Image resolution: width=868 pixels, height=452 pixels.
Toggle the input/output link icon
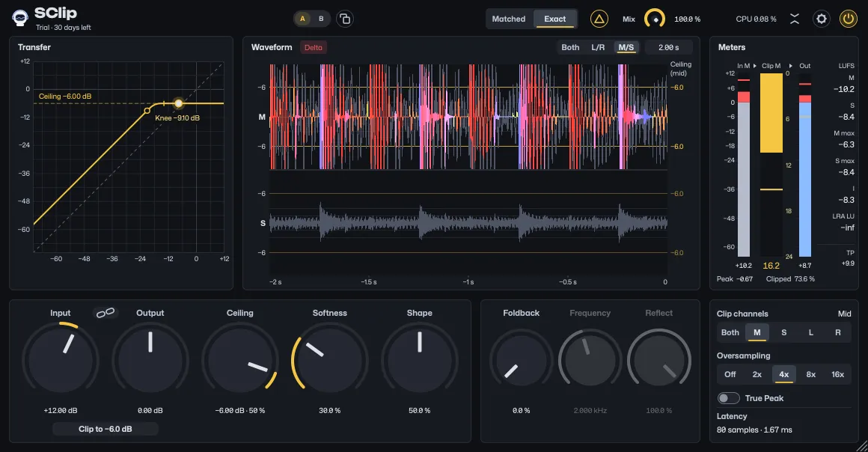click(x=106, y=313)
